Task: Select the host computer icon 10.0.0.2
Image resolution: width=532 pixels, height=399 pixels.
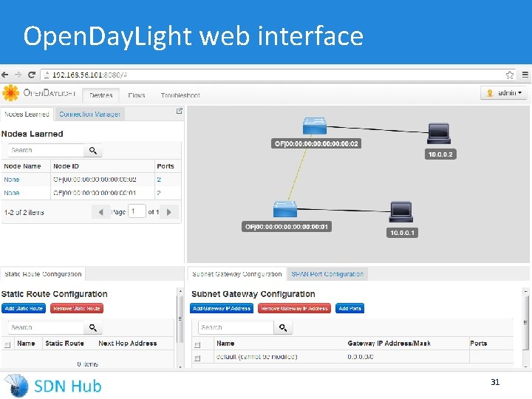Action: [439, 133]
